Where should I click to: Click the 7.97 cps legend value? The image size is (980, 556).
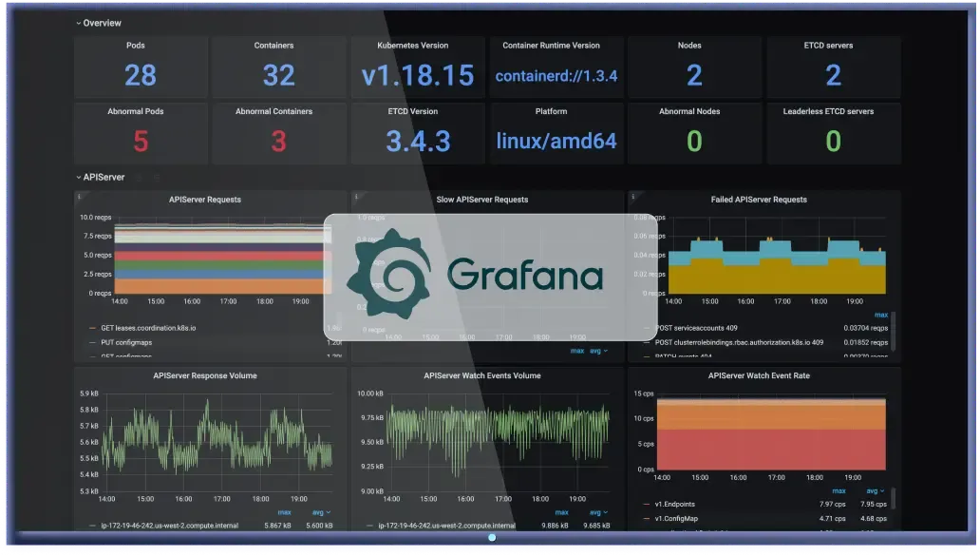tap(833, 505)
